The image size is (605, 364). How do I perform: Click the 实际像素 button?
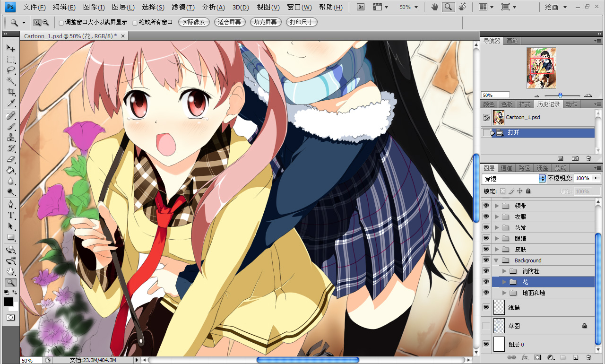coord(194,22)
